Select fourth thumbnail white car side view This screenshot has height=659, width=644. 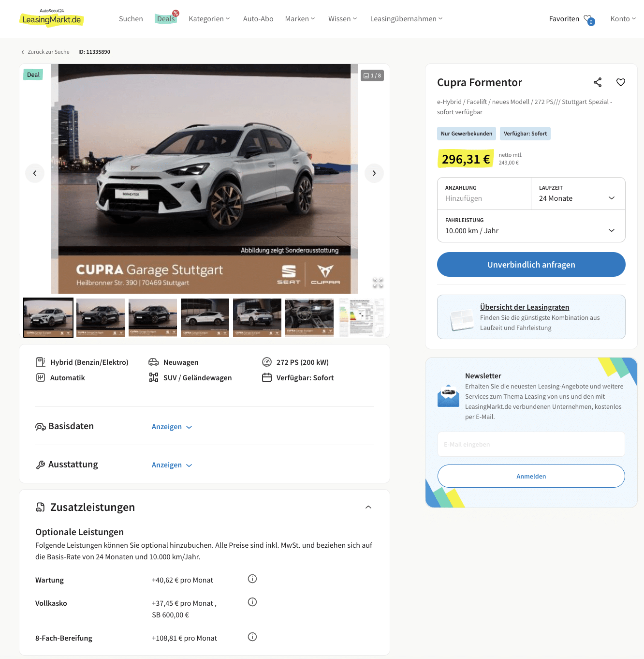205,317
